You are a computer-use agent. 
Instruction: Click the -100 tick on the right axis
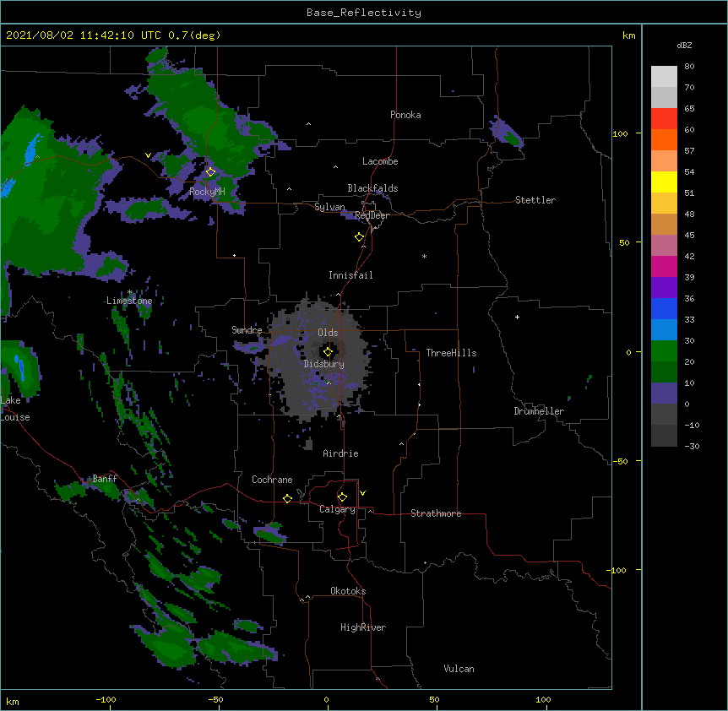coord(617,570)
